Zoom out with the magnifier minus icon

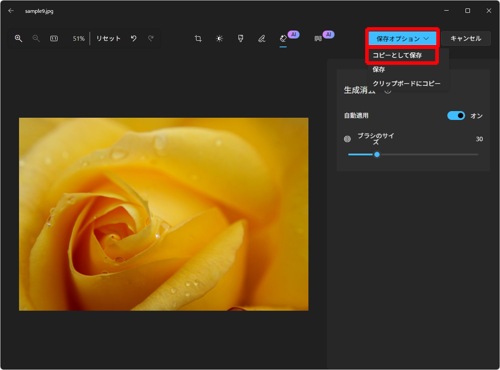click(x=36, y=38)
